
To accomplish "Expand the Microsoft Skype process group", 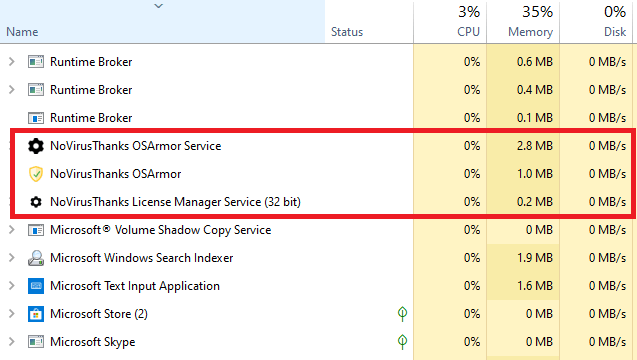I will pyautogui.click(x=12, y=342).
